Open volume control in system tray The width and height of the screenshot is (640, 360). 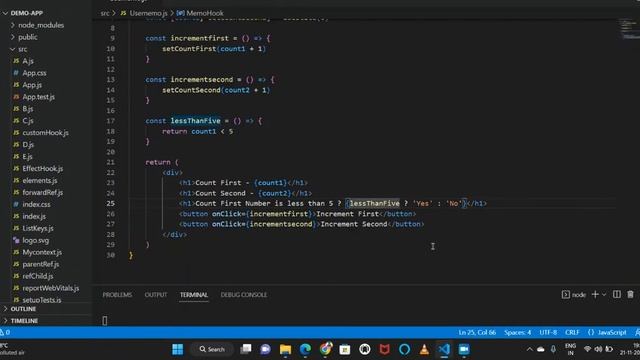pos(598,349)
